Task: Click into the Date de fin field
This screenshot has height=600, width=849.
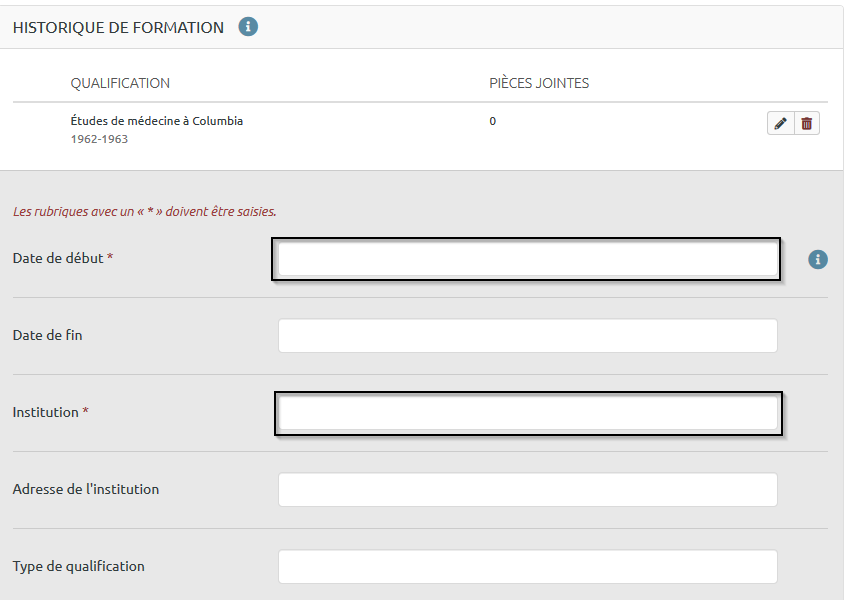Action: tap(527, 336)
